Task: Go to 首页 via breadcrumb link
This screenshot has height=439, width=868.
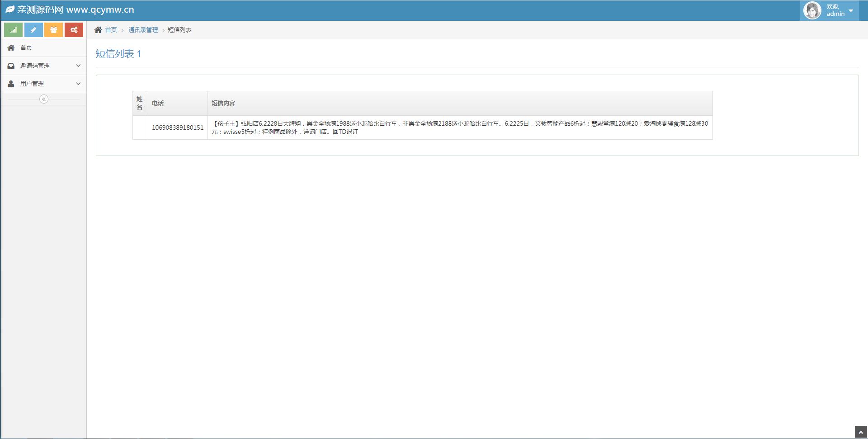Action: coord(111,30)
